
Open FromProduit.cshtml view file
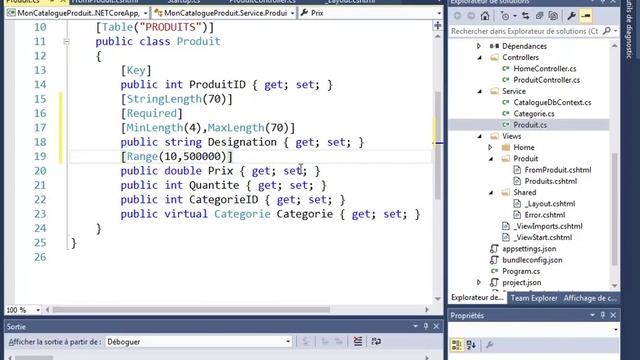coord(558,170)
